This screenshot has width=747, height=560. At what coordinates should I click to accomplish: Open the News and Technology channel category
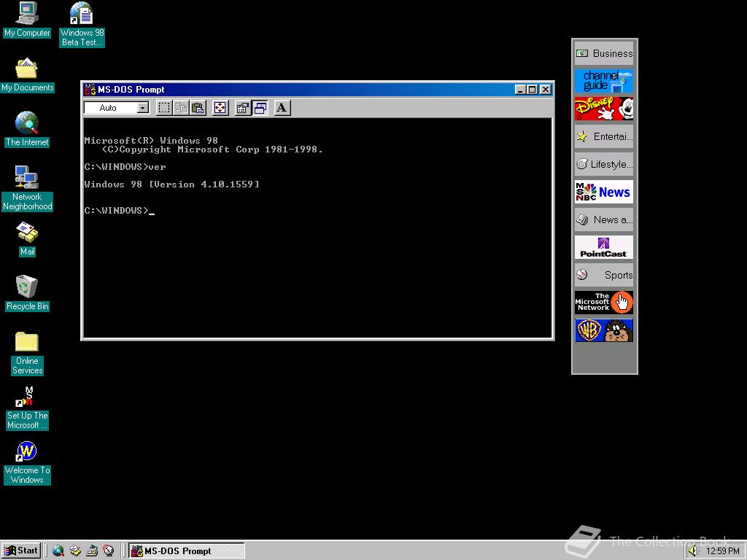(x=604, y=219)
